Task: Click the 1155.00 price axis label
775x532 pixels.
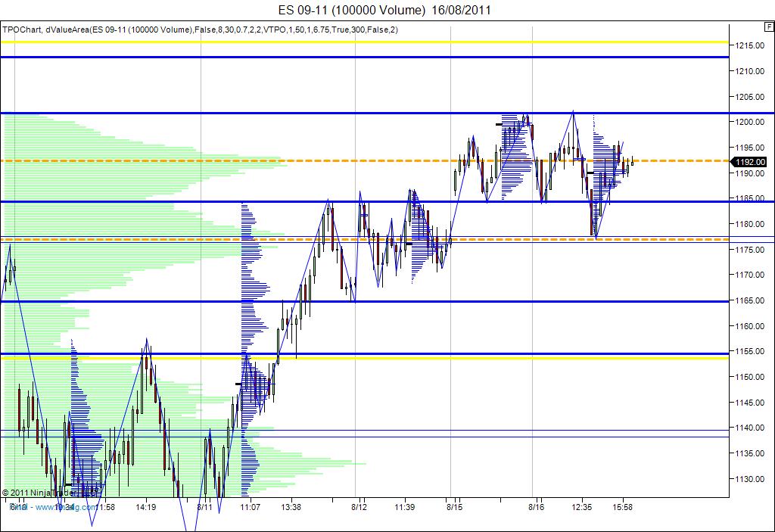Action: (750, 352)
